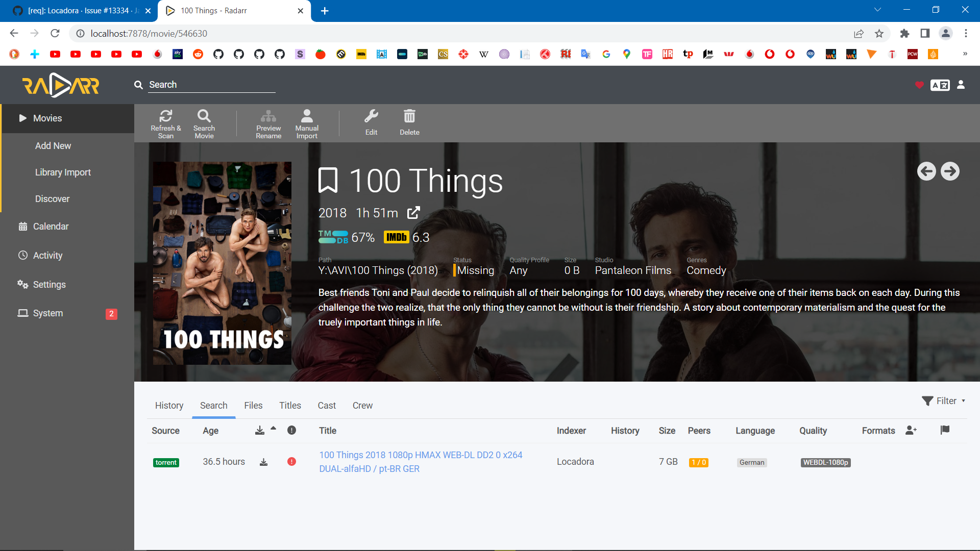Toggle the movie monitored bookmark

(x=328, y=181)
